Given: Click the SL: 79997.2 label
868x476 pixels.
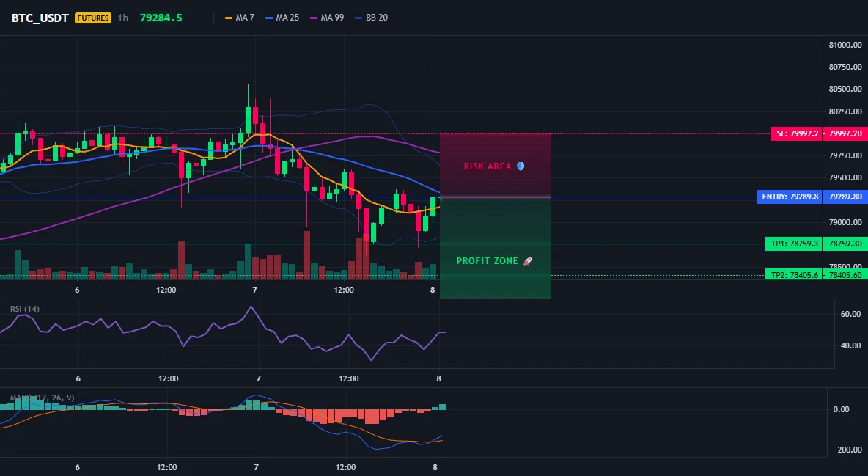Looking at the screenshot, I should 797,133.
